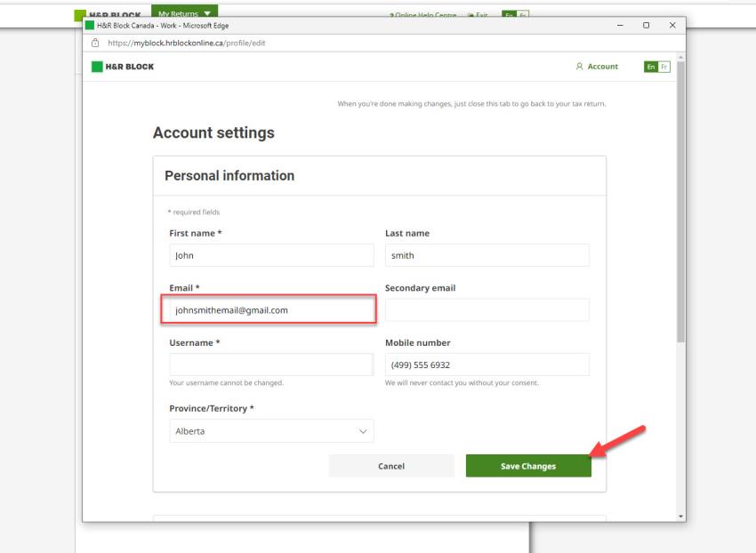The image size is (756, 553).
Task: Maximize the Edge popup window
Action: pyautogui.click(x=646, y=25)
